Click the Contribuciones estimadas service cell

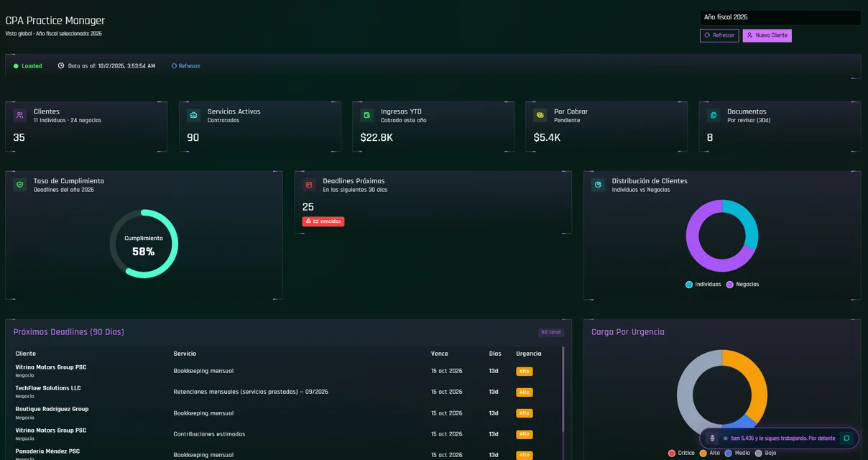tap(209, 434)
